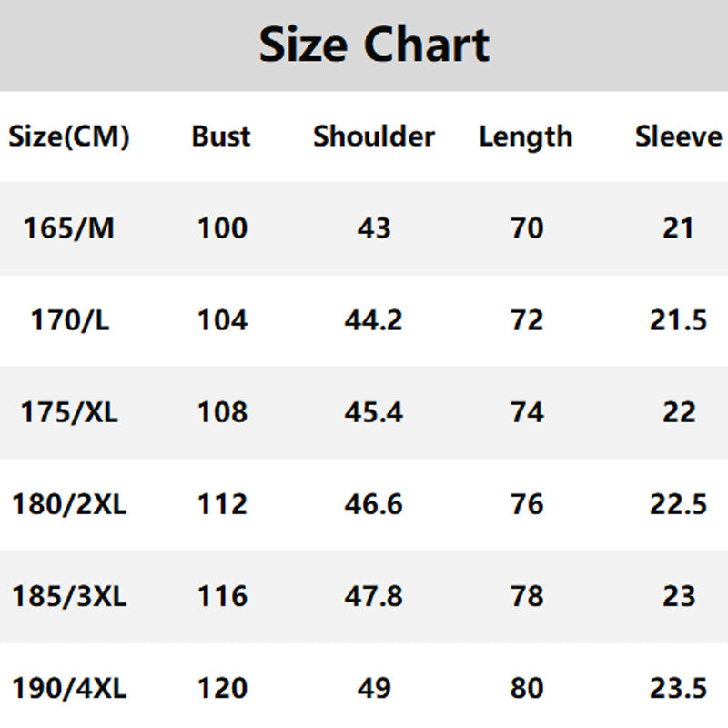Click the Shoulder column header
Image resolution: width=728 pixels, height=728 pixels.
374,136
